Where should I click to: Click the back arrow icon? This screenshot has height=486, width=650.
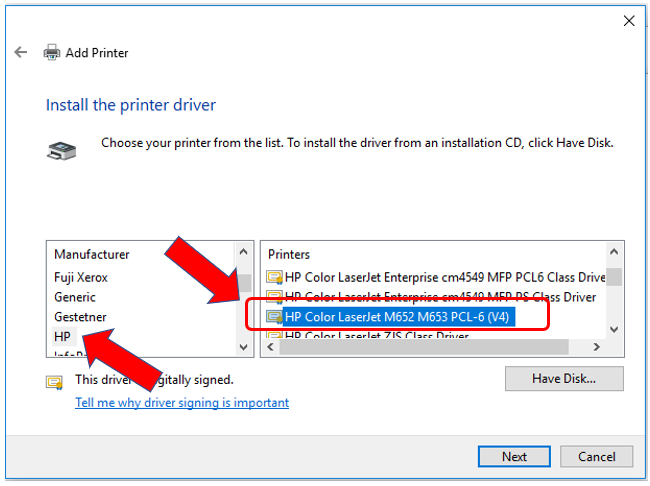tap(21, 52)
